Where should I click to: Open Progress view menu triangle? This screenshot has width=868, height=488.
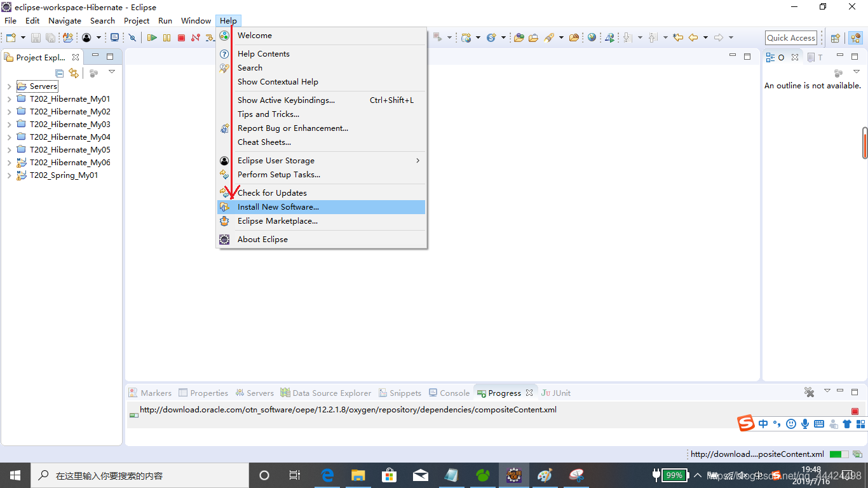(x=827, y=391)
